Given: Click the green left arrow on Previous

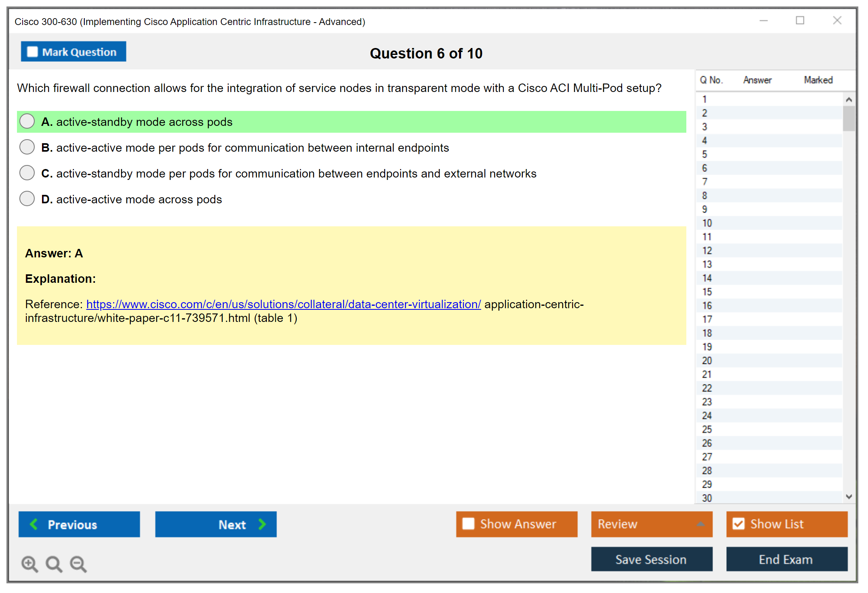Looking at the screenshot, I should click(34, 524).
